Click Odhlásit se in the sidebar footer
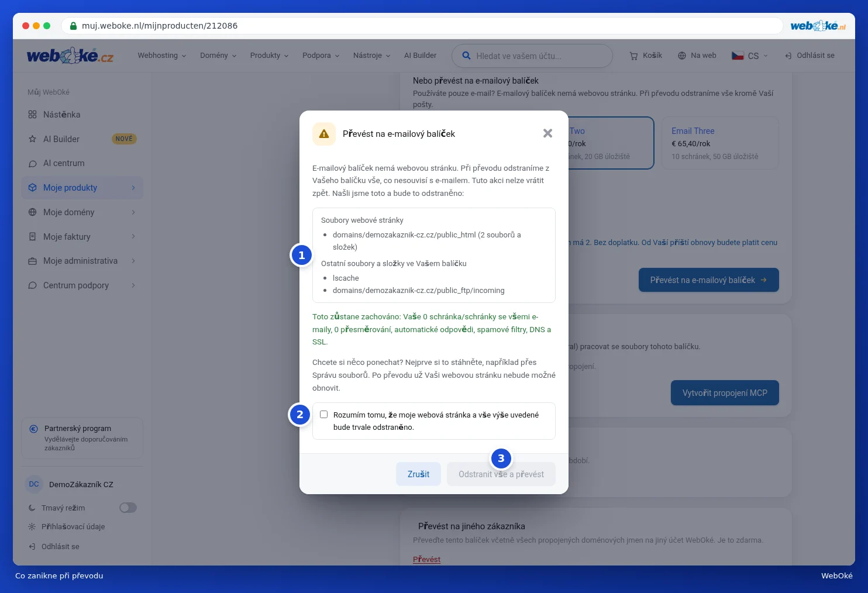 pyautogui.click(x=60, y=547)
